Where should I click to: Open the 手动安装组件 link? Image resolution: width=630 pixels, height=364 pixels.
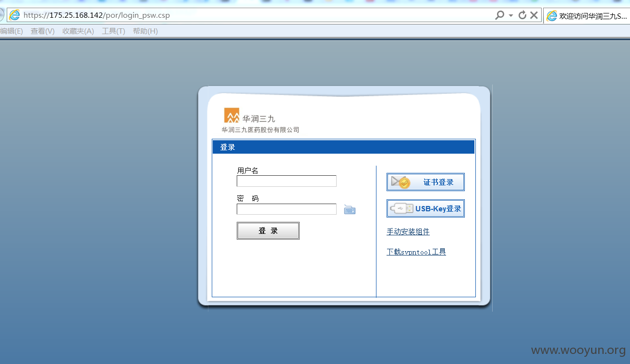click(408, 232)
